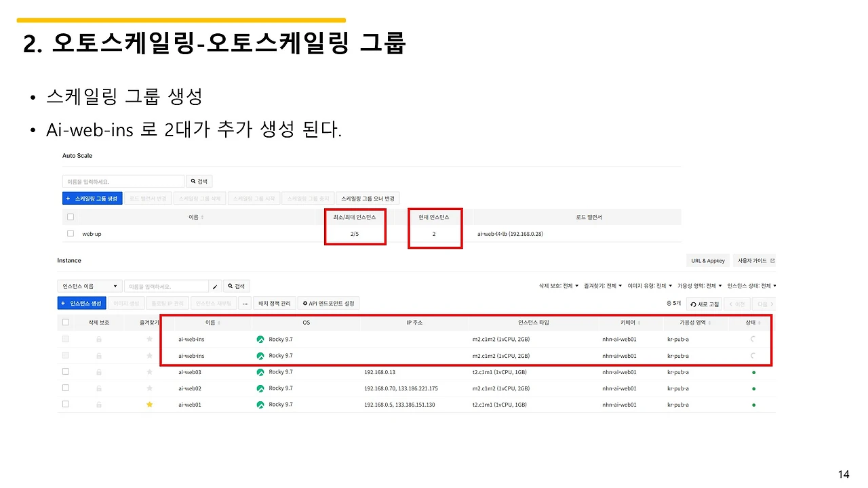Sort the Auto Scale table by 이름

pos(196,217)
